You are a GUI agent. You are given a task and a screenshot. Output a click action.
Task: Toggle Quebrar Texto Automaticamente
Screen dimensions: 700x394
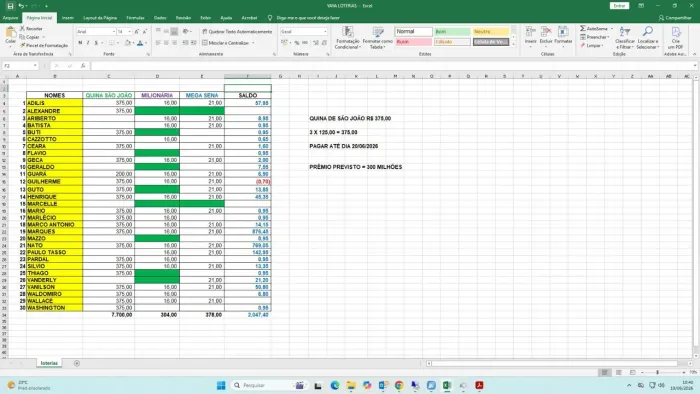pyautogui.click(x=237, y=32)
